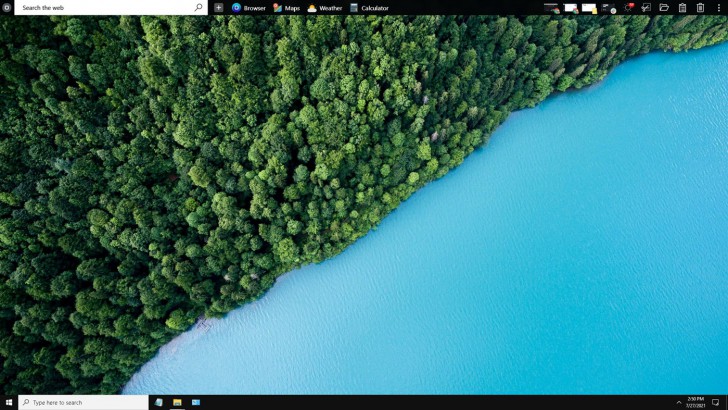Open the Weather shortcut

[325, 8]
